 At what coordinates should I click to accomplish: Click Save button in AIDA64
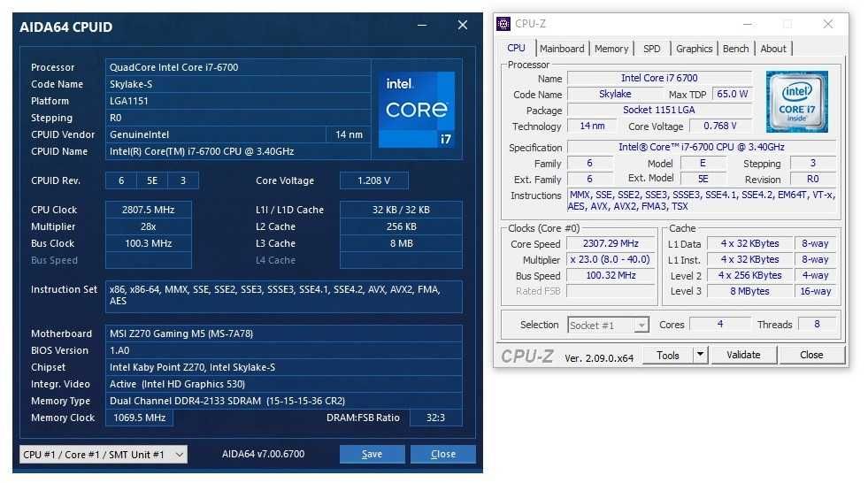pyautogui.click(x=372, y=454)
